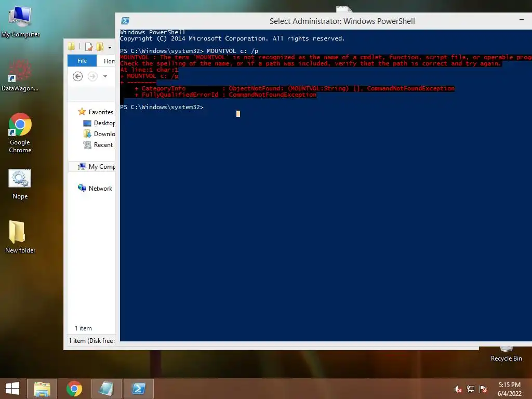Select Recent places under Favorites
The height and width of the screenshot is (399, 532).
click(98, 145)
